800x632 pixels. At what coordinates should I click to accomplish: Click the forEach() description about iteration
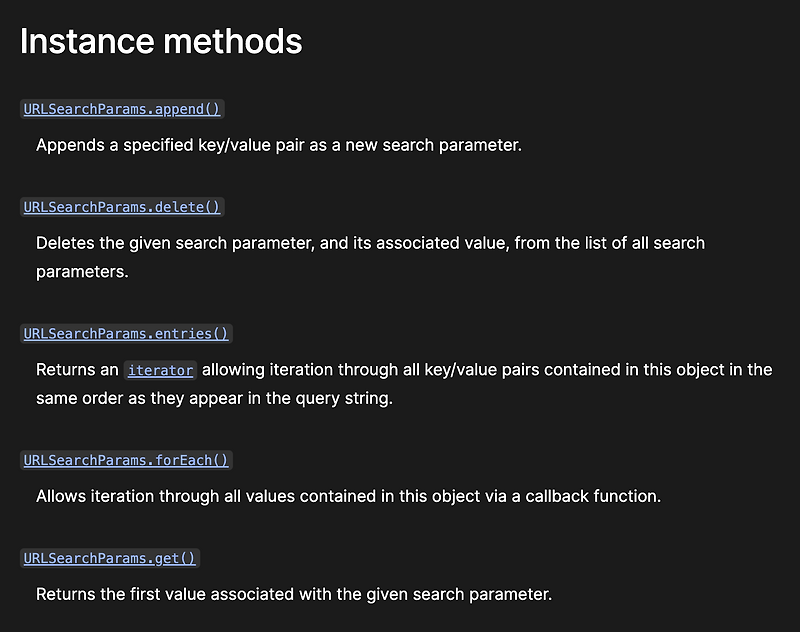pos(348,496)
